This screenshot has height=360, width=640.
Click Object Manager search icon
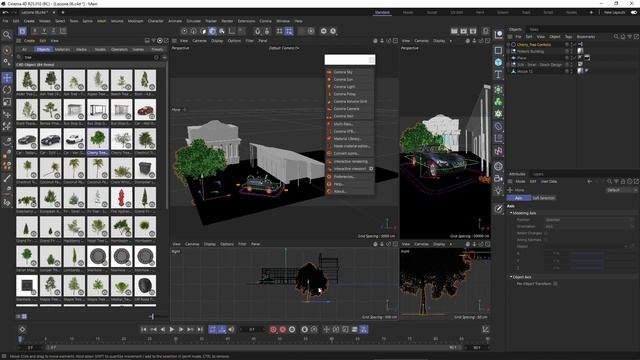coord(616,37)
